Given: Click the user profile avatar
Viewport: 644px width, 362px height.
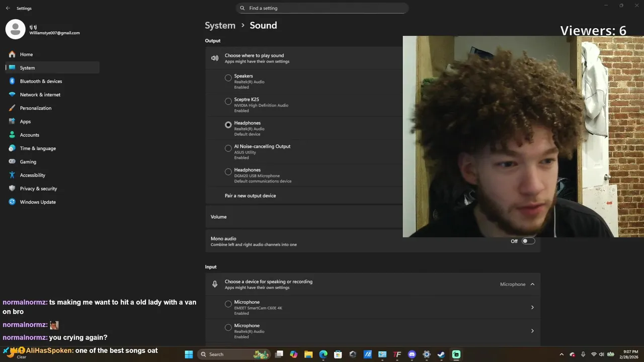Looking at the screenshot, I should point(15,29).
